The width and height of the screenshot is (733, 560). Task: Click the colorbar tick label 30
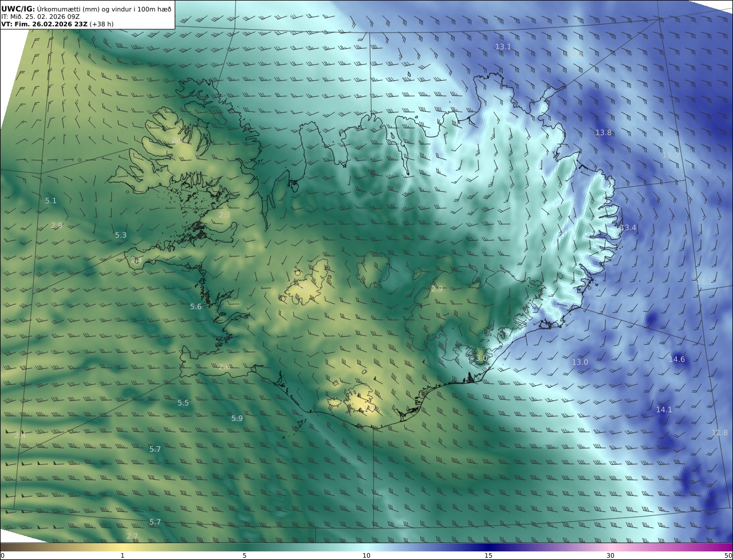(x=610, y=555)
